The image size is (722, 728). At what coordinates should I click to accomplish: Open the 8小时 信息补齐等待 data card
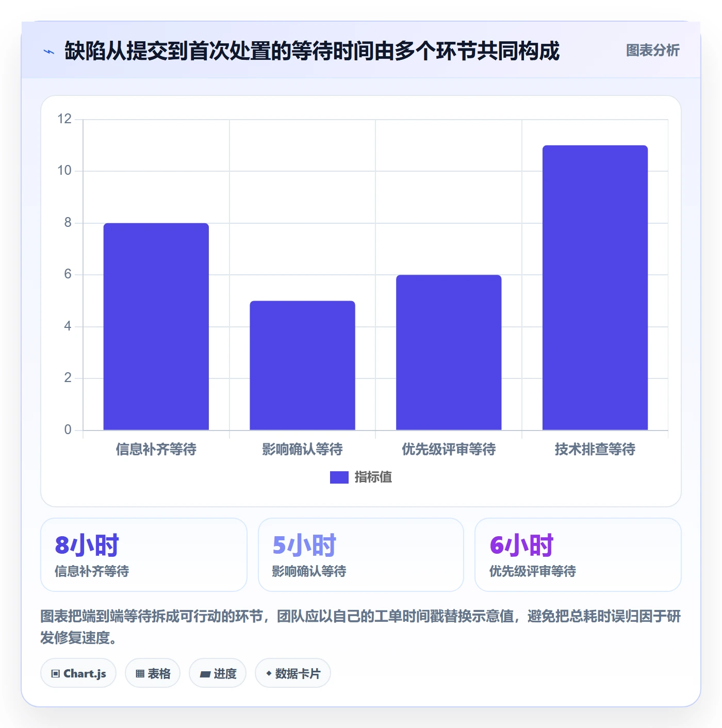[144, 555]
